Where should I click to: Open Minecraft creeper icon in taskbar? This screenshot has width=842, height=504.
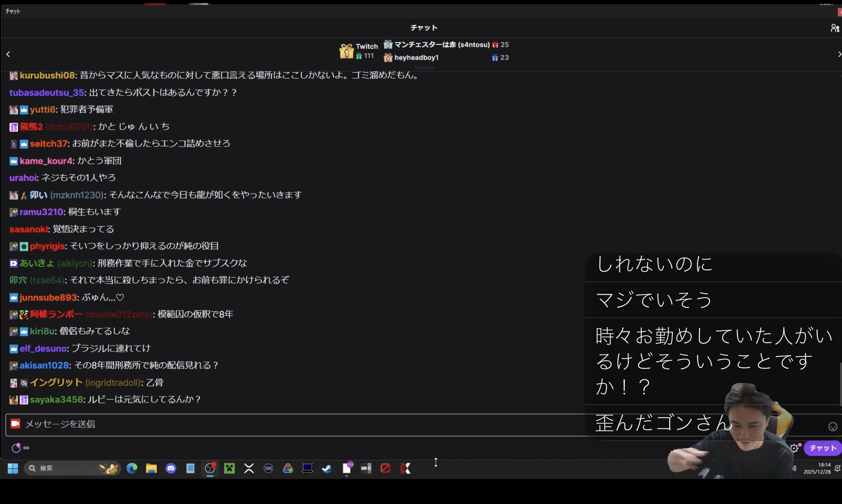point(229,468)
